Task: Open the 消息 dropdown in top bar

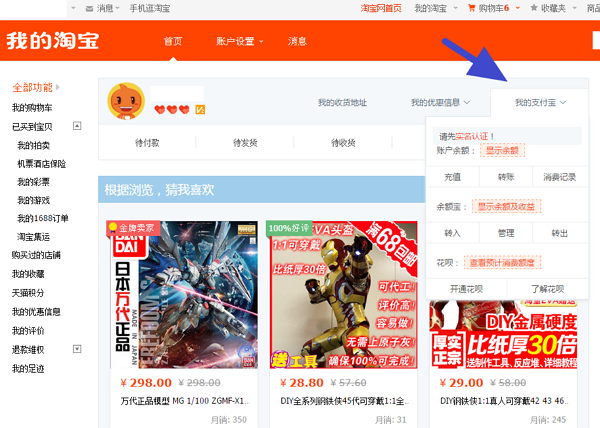Action: pos(108,8)
